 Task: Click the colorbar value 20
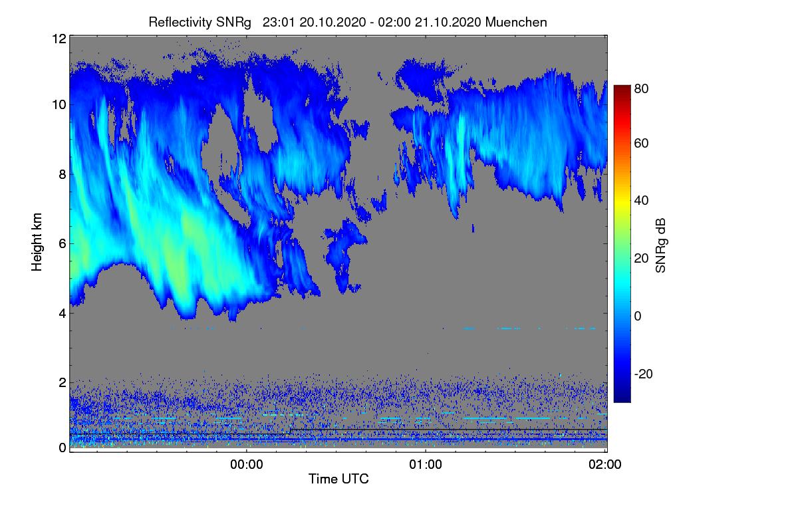pos(641,259)
